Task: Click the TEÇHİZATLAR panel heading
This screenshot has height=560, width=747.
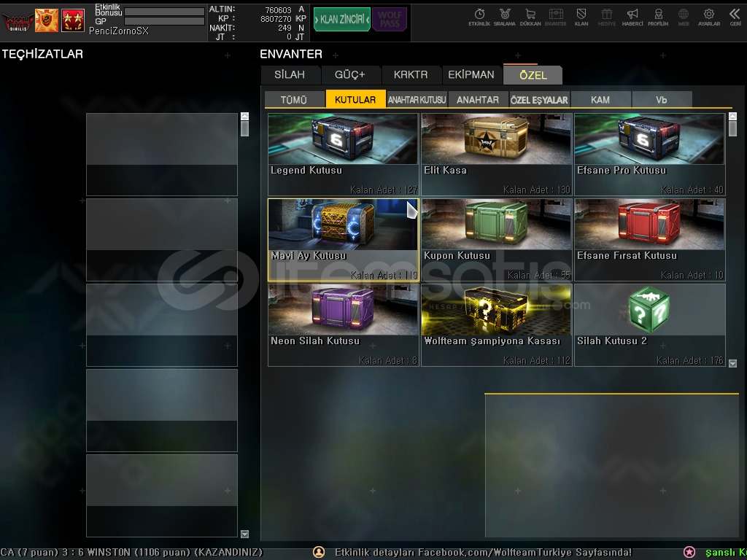Action: tap(42, 54)
